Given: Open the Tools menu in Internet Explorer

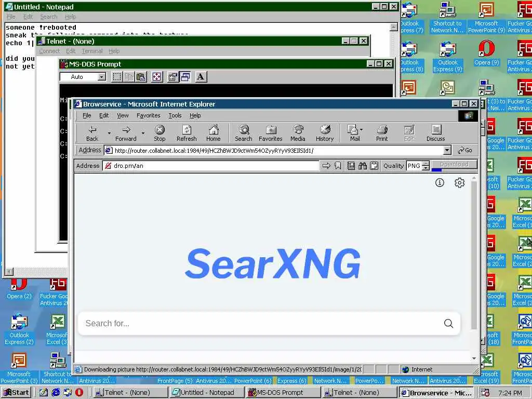Looking at the screenshot, I should (x=175, y=115).
